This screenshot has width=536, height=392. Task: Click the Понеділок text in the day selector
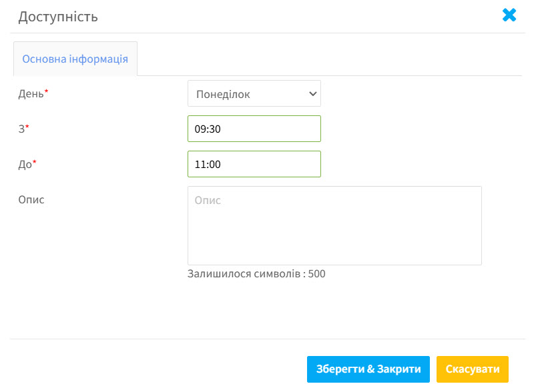click(223, 94)
